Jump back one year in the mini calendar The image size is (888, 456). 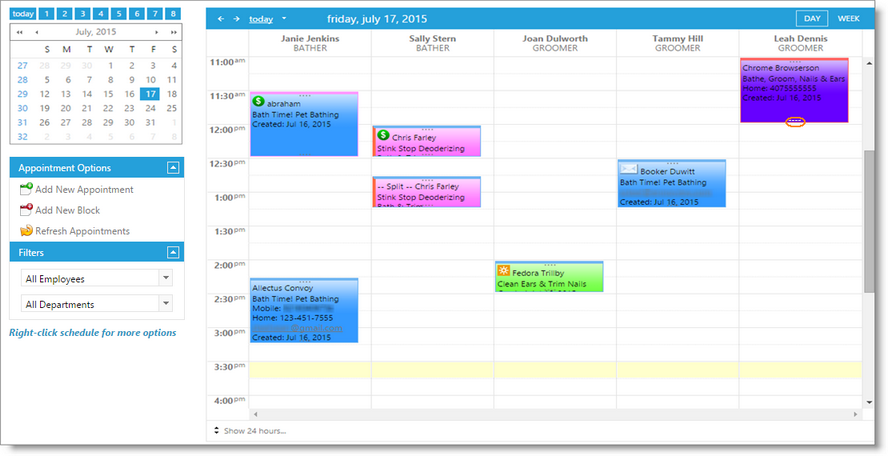pyautogui.click(x=20, y=32)
